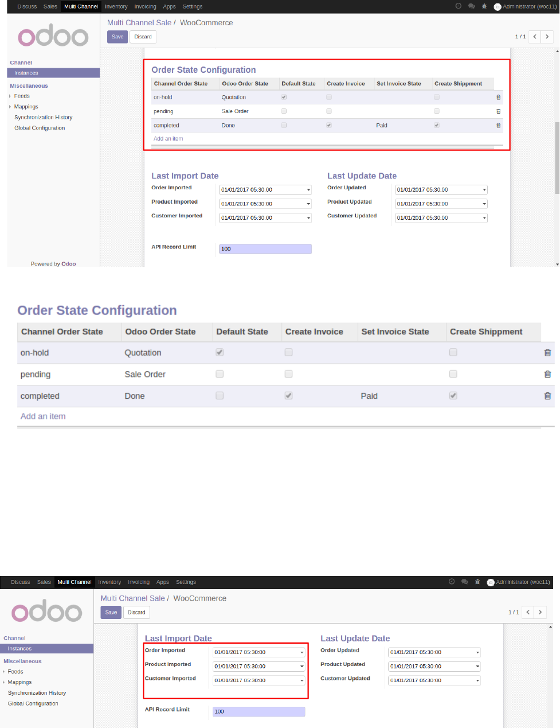Click Save button in bottom screenshot
The width and height of the screenshot is (560, 728).
(x=111, y=612)
